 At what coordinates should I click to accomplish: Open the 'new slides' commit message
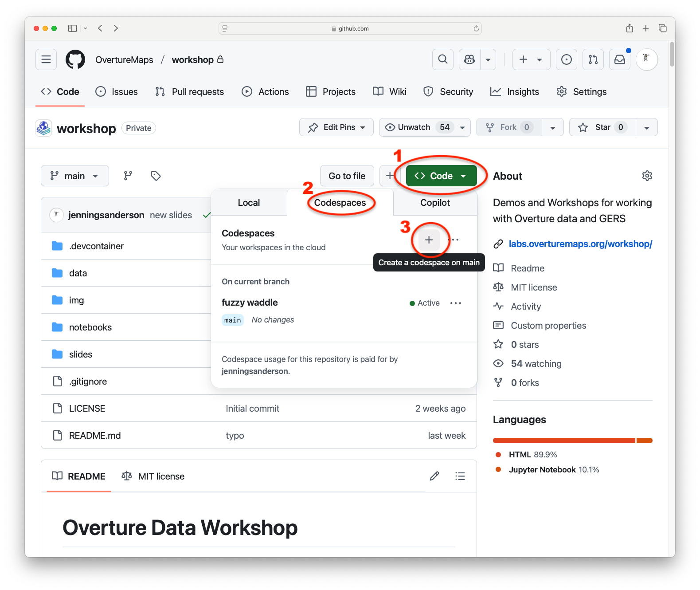(171, 215)
